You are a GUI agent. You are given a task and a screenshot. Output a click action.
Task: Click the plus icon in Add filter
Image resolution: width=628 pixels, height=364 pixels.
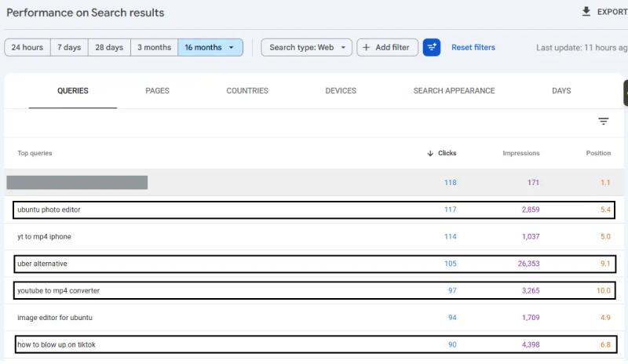[366, 47]
